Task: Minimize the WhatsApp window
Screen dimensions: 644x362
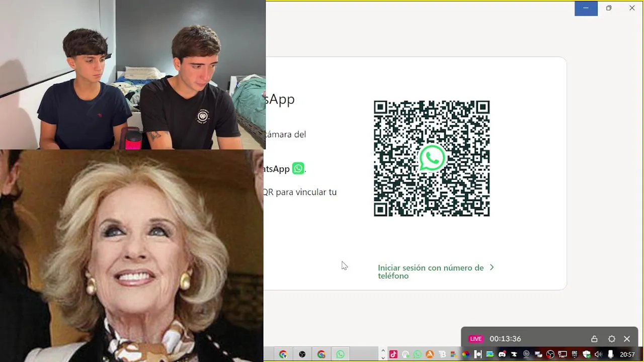Action: 586,8
